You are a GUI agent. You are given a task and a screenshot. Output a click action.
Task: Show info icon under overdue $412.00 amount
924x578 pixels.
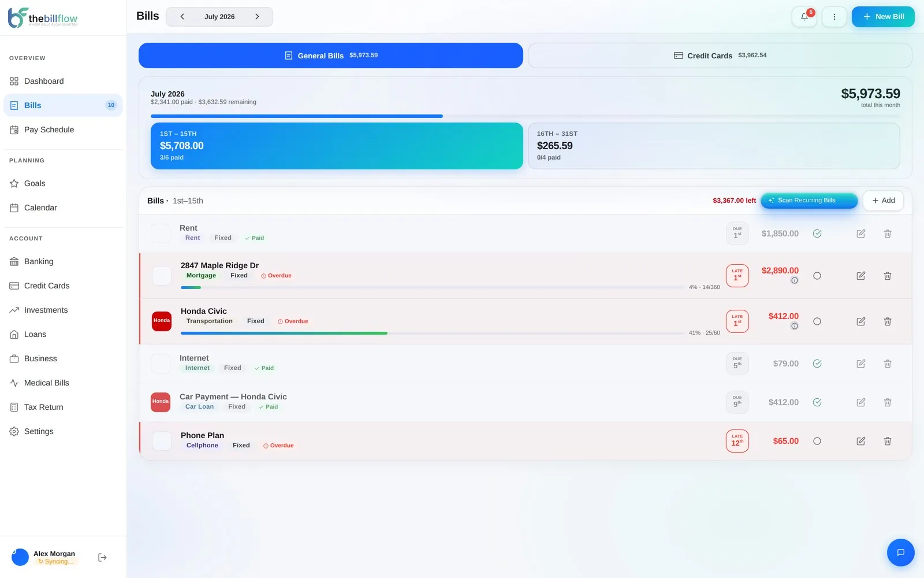click(794, 326)
